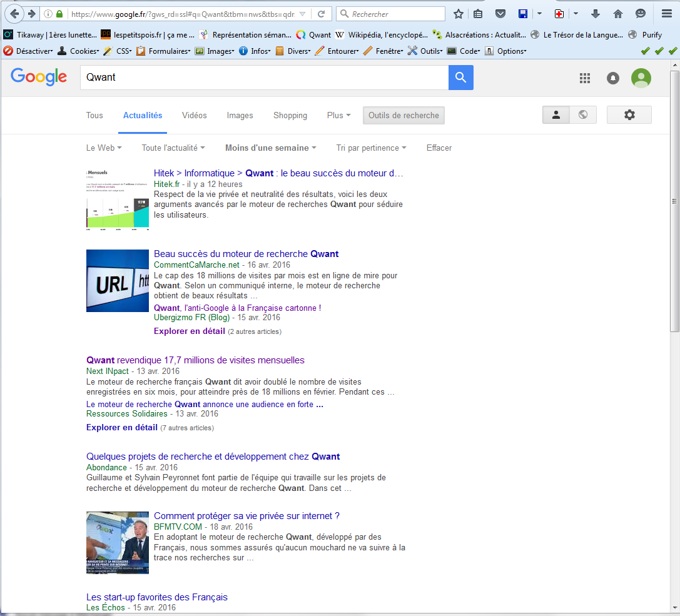Expand the "Moins d'une semaine" date filter

point(270,148)
